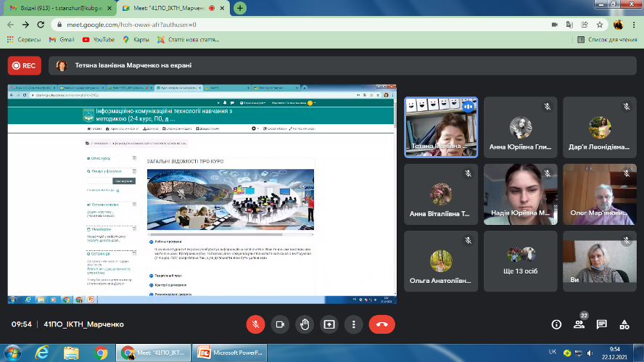This screenshot has width=644, height=362.
Task: Reload the page with the refresh button
Action: point(43,24)
